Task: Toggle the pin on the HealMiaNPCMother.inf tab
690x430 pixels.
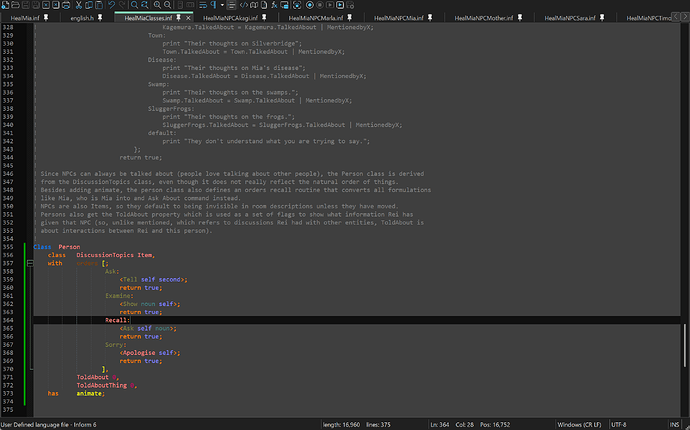Action: click(520, 18)
